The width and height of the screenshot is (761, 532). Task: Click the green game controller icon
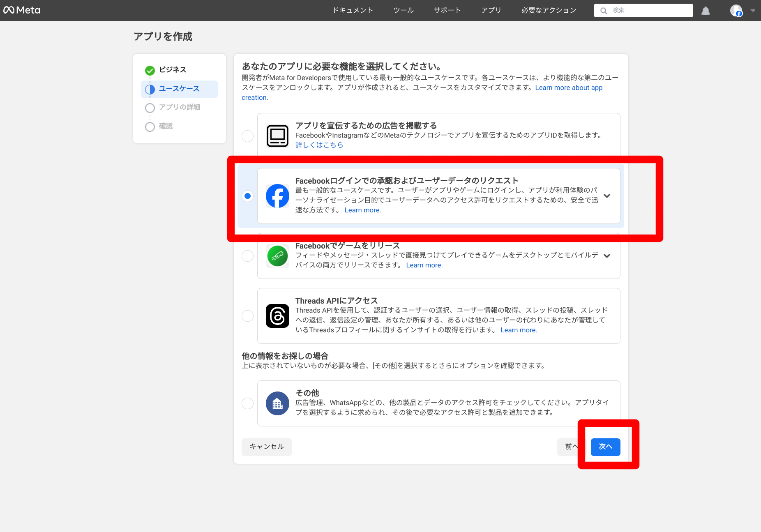coord(277,256)
